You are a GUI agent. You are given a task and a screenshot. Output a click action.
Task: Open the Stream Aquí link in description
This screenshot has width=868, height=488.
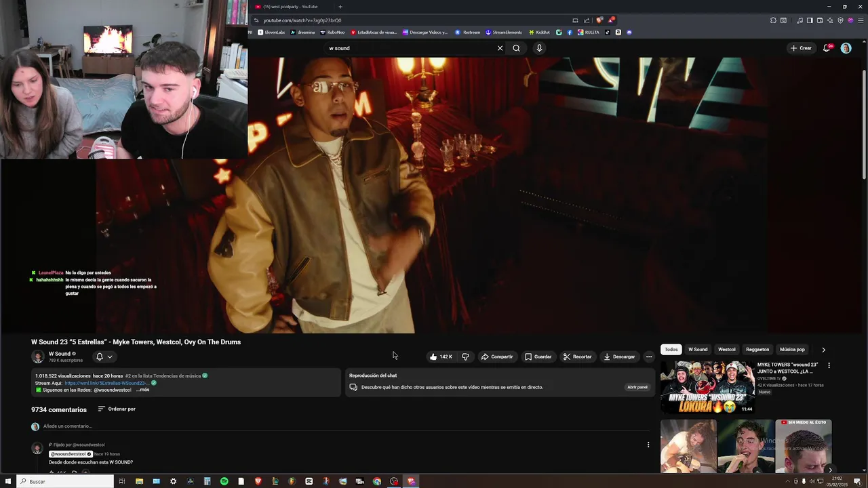click(107, 383)
